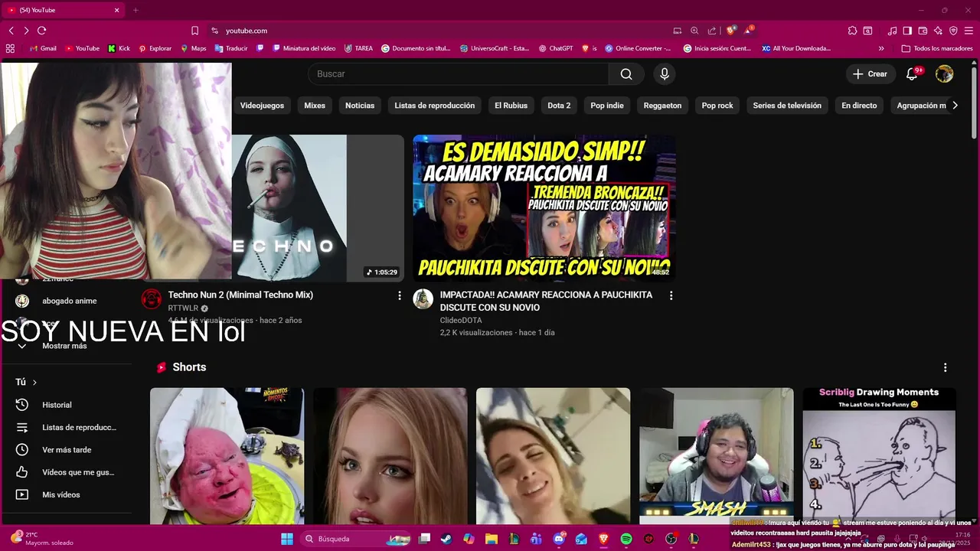Open Brave Rewards triangle icon

click(749, 31)
